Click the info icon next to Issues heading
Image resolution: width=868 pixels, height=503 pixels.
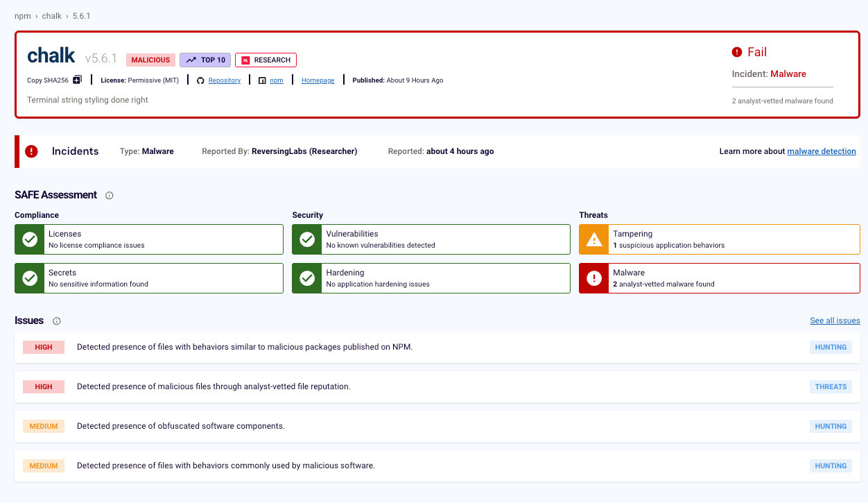pos(56,321)
